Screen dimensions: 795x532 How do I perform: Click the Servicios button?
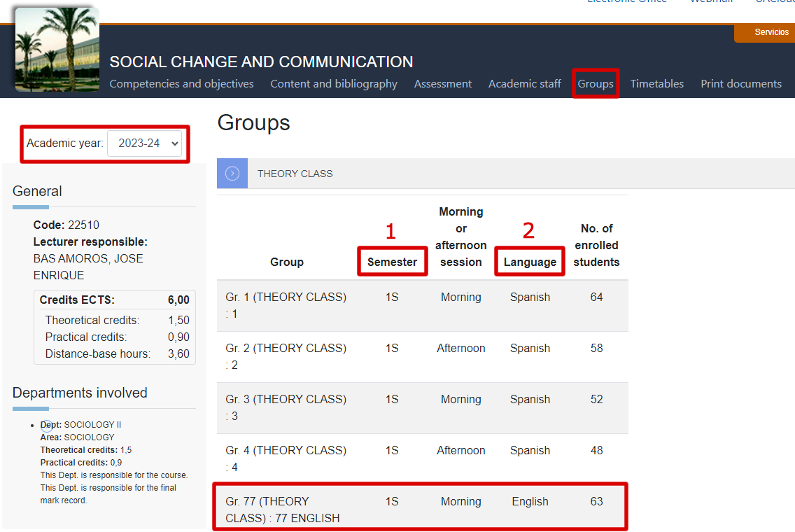point(766,33)
